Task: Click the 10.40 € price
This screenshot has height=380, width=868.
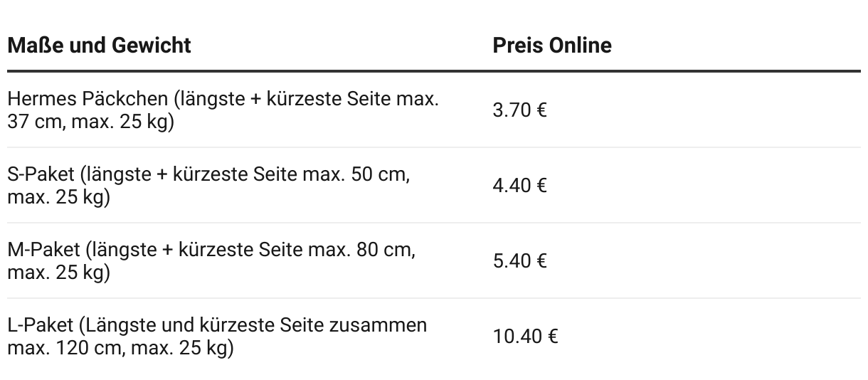Action: pos(525,337)
